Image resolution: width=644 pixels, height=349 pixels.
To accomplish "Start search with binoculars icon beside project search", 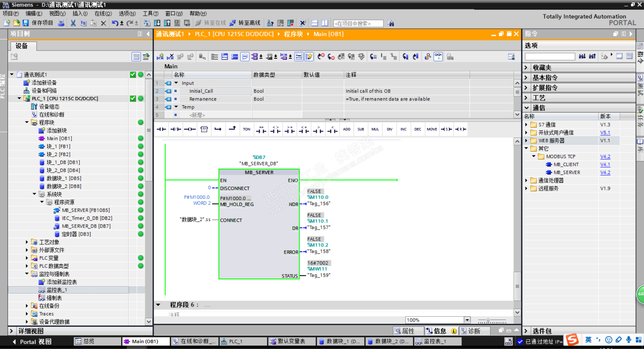I will pos(391,23).
